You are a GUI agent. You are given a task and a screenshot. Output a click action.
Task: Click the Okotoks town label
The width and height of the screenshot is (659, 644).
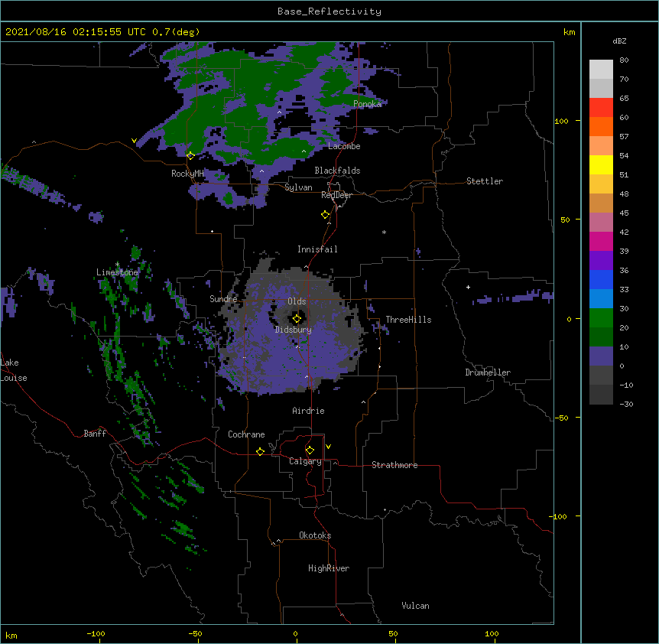[x=315, y=535]
